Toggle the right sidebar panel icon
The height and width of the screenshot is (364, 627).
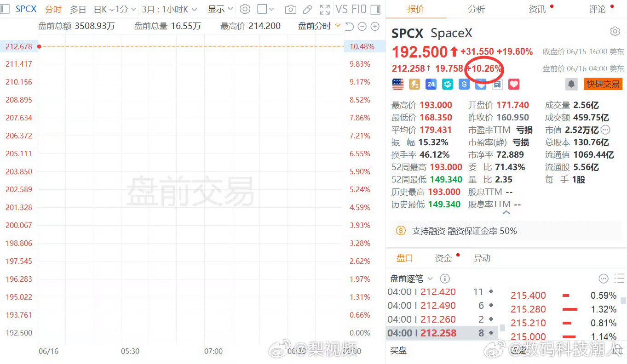pos(375,9)
